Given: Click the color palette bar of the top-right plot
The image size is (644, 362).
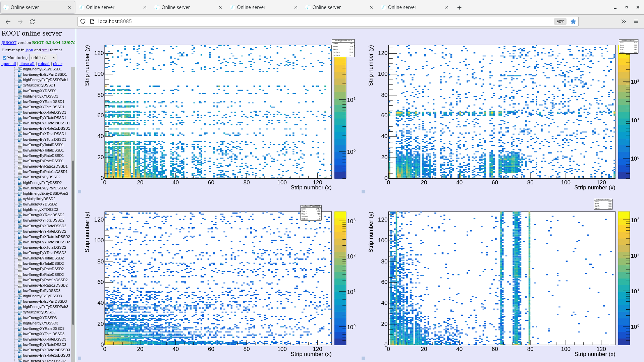Looking at the screenshot, I should tap(624, 114).
